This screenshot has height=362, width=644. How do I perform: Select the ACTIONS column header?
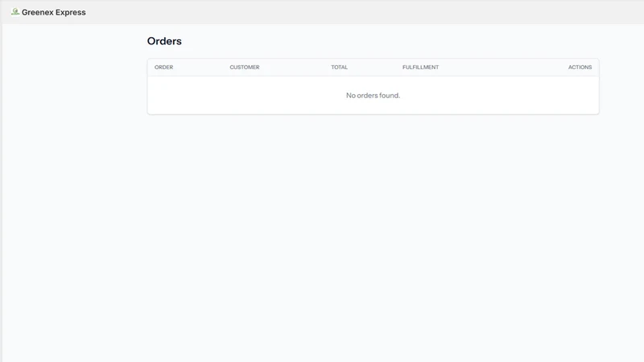pos(580,68)
